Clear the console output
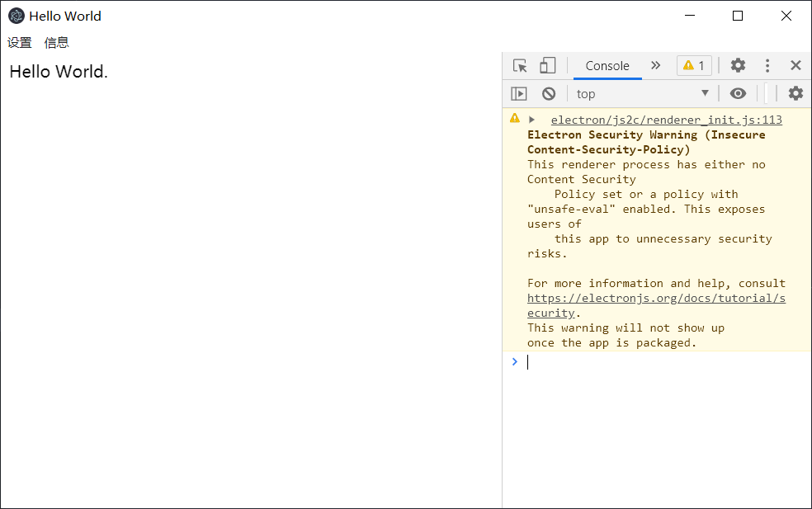Image resolution: width=812 pixels, height=509 pixels. point(549,94)
